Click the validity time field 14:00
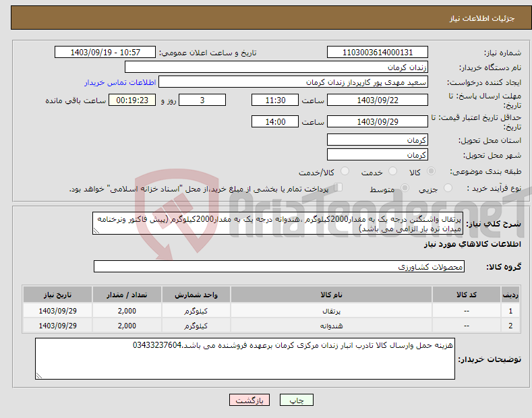 click(x=275, y=121)
